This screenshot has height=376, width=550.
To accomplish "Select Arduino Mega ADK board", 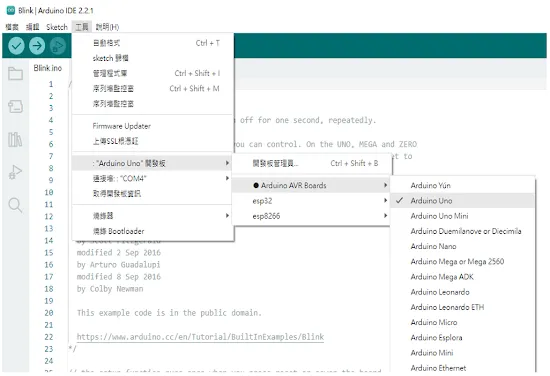I will 462,277.
